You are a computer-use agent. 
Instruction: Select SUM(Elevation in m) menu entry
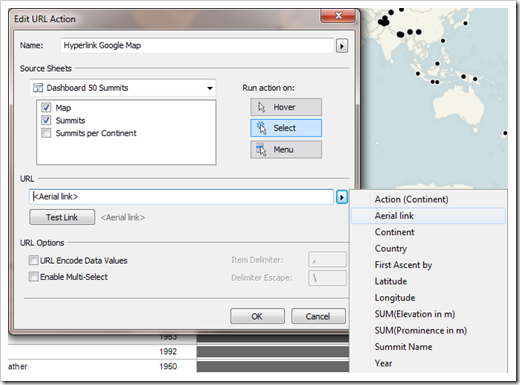[x=428, y=314]
